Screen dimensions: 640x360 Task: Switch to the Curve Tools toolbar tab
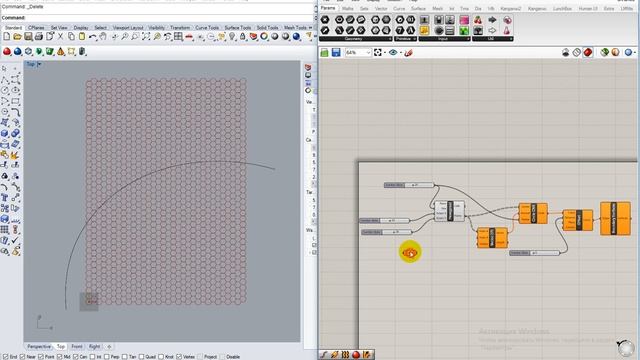tap(207, 27)
